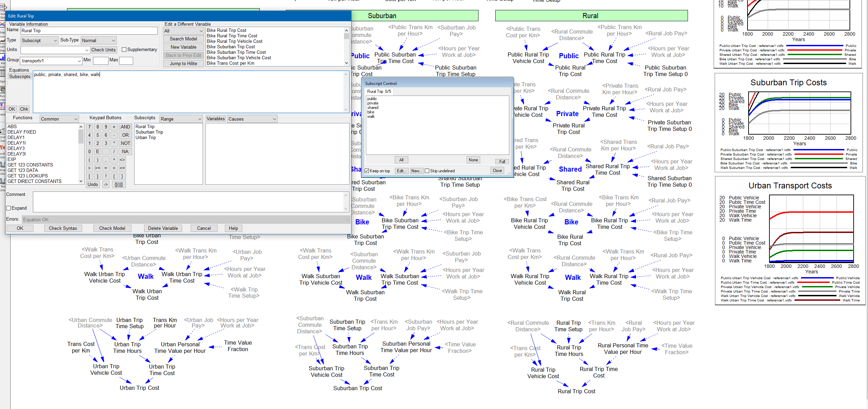This screenshot has width=868, height=409.
Task: Click the ! keypad button
Action: click(106, 176)
